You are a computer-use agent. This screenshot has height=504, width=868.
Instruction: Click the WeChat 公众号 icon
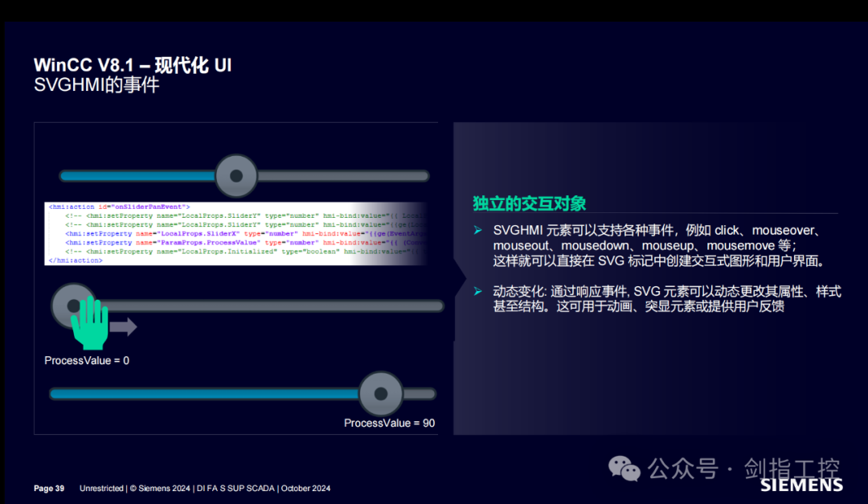624,469
